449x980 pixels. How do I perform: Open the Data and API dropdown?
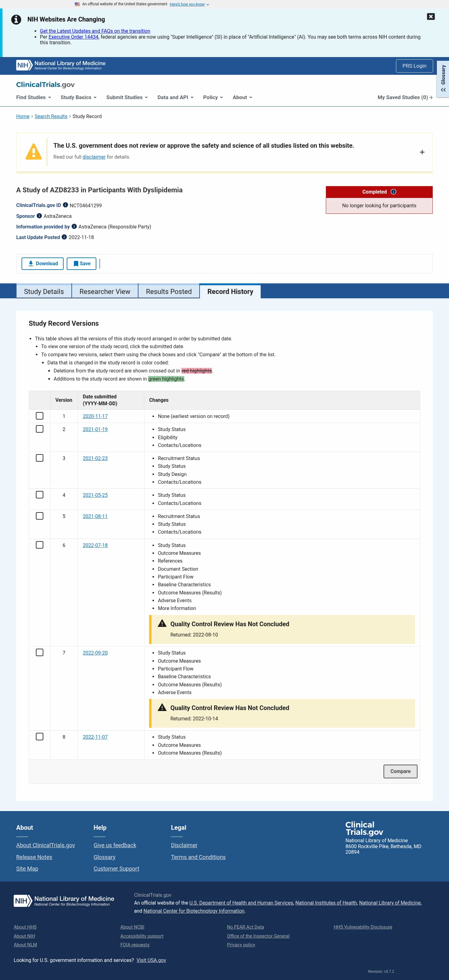coord(176,97)
